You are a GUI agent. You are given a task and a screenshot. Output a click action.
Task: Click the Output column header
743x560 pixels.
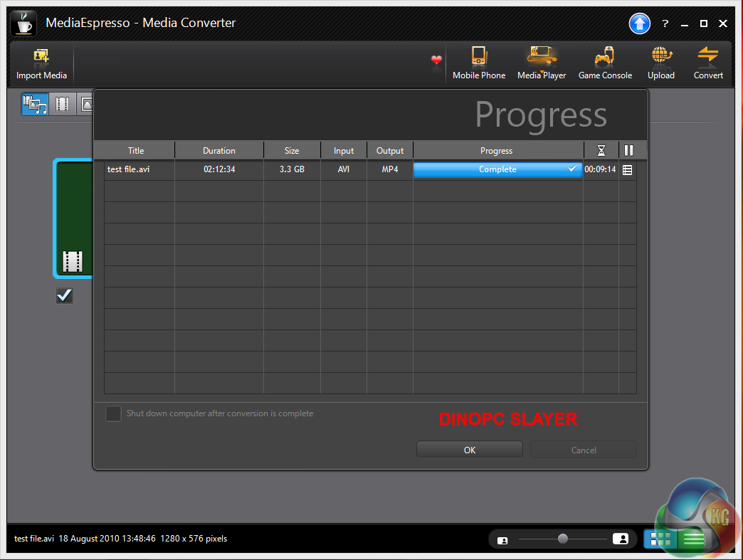coord(390,151)
